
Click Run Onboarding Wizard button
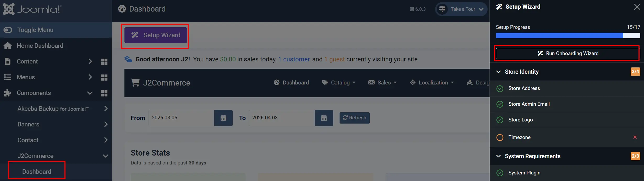click(x=567, y=54)
